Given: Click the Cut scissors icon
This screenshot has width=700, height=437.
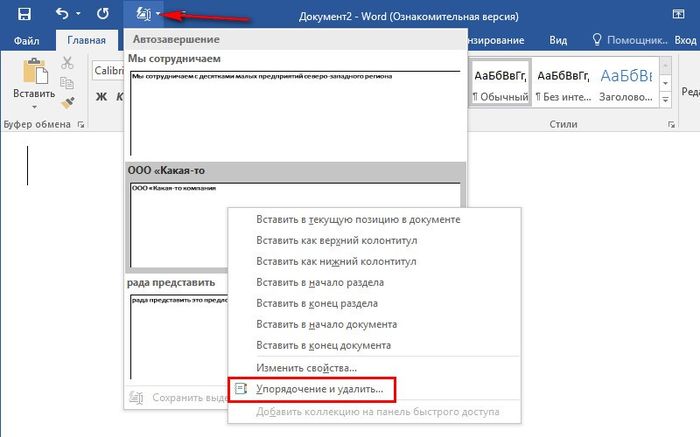Looking at the screenshot, I should click(x=68, y=63).
